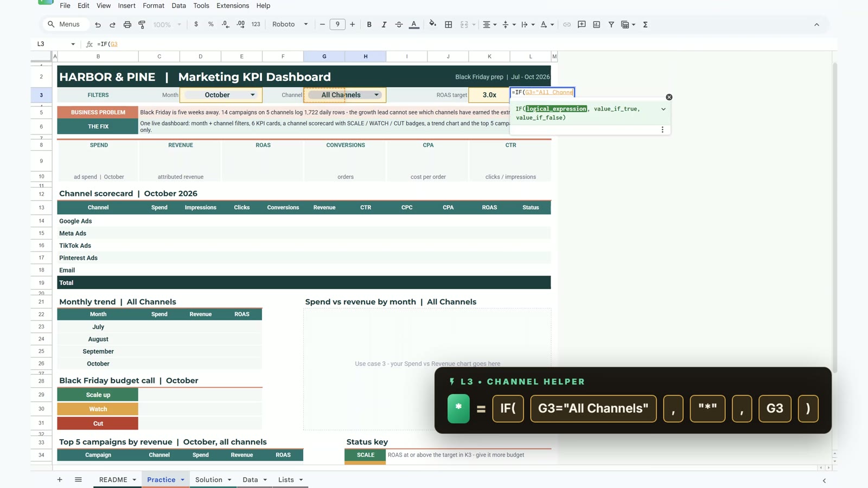Print the spreadsheet using printer icon

point(127,24)
